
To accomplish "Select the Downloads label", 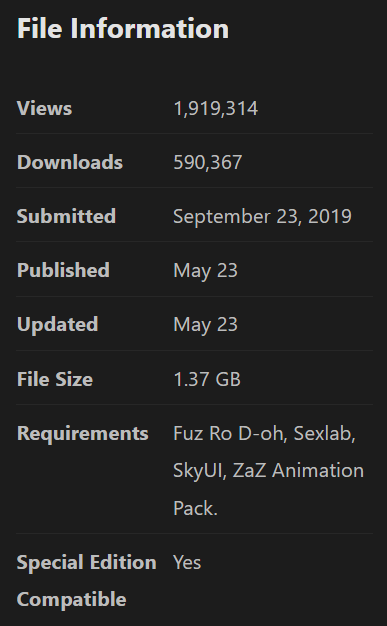I will 70,162.
